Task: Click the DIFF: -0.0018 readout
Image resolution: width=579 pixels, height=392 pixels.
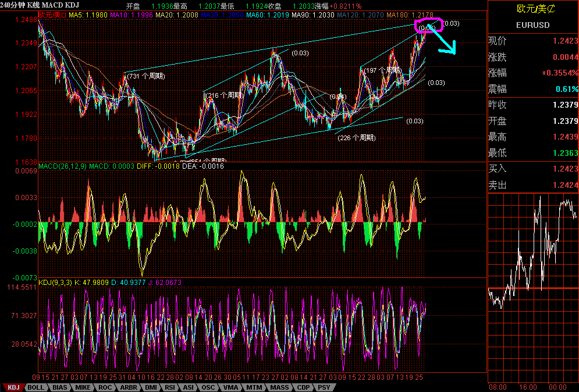Action: pos(158,166)
